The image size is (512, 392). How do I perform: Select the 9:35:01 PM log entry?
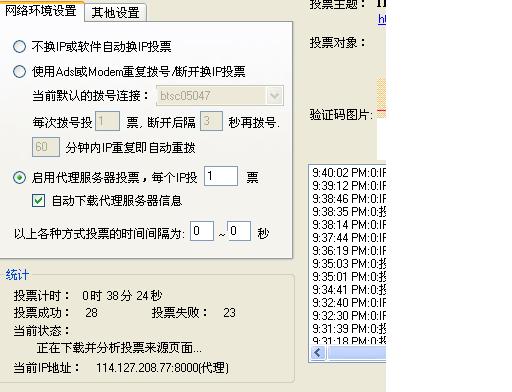pyautogui.click(x=349, y=277)
